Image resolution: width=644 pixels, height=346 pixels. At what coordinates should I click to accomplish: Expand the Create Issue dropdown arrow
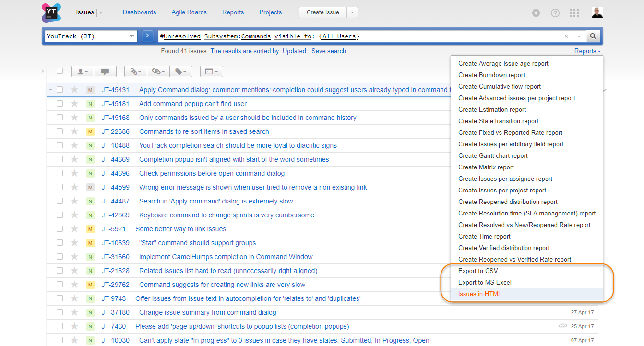(352, 12)
